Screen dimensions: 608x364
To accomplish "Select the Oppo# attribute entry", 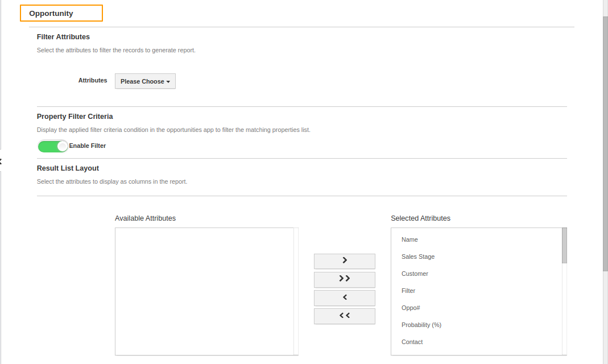I will coord(411,308).
